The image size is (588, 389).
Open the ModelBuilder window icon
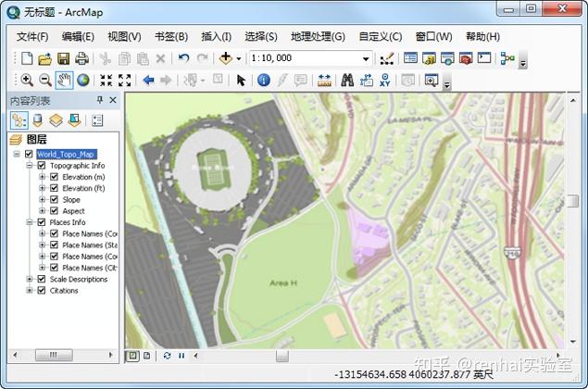[507, 58]
